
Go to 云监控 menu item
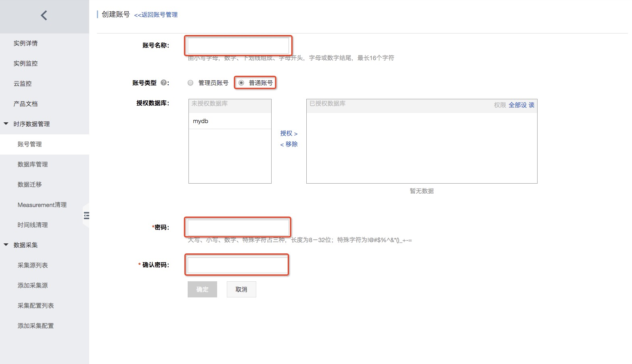coord(23,84)
